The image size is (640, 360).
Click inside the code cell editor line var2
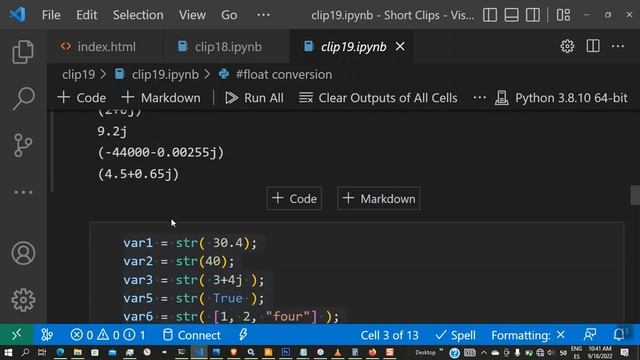(x=178, y=261)
